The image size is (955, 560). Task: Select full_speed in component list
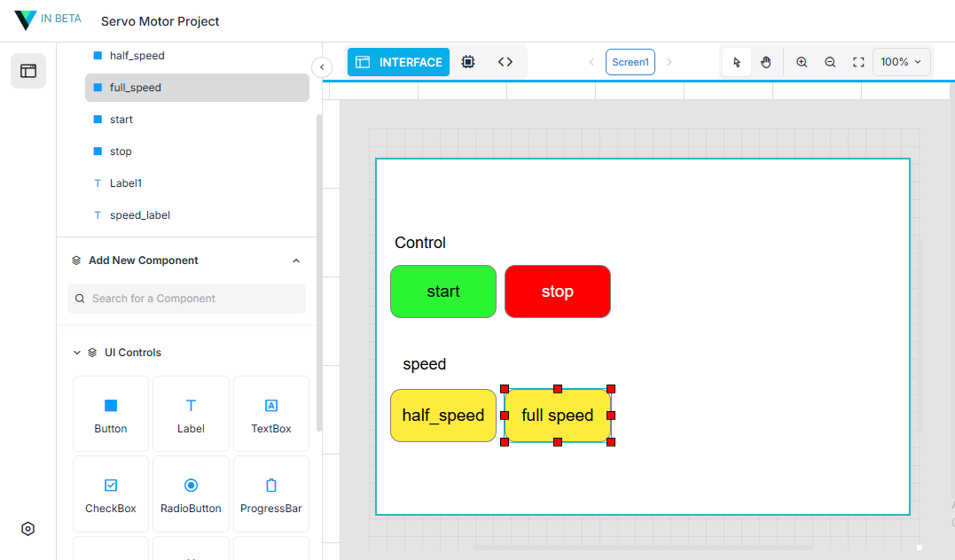[x=197, y=88]
